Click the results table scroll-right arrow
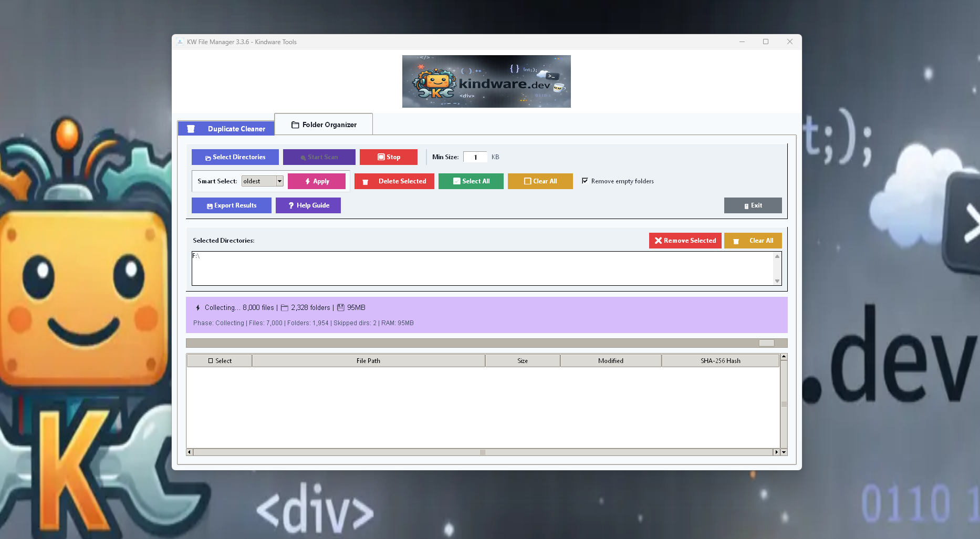 pos(776,452)
